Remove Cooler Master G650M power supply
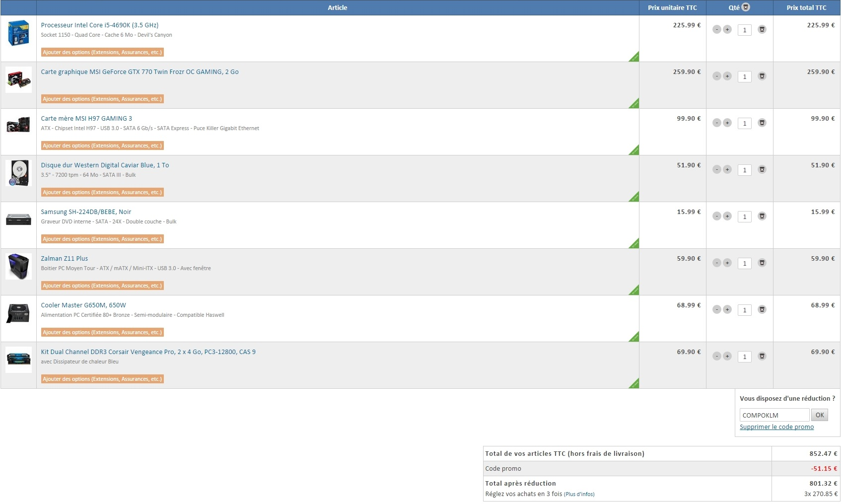 click(x=762, y=310)
